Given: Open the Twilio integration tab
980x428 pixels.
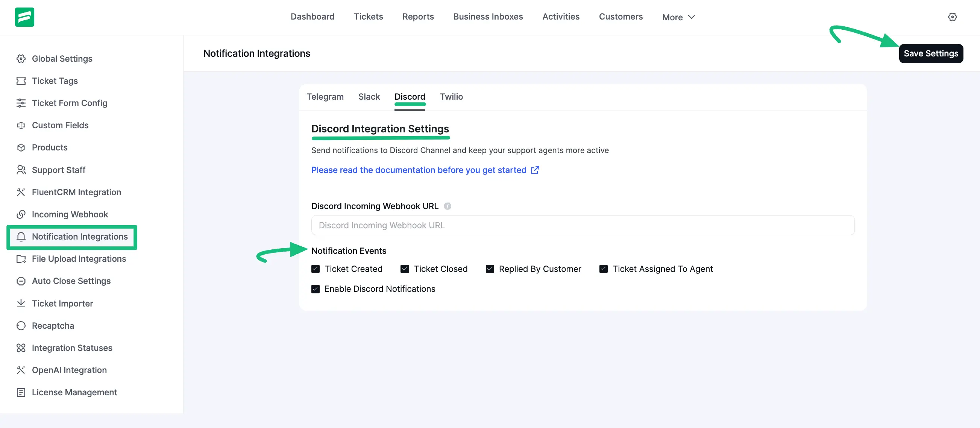Looking at the screenshot, I should [451, 97].
